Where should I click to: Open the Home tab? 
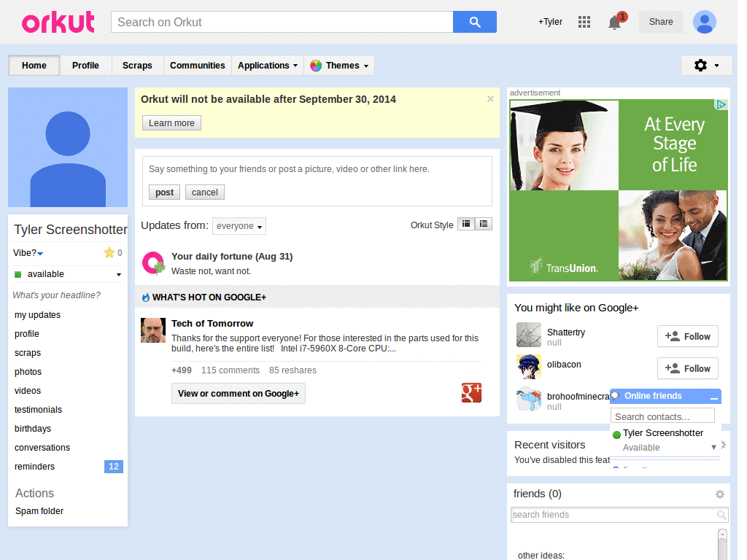click(x=34, y=65)
